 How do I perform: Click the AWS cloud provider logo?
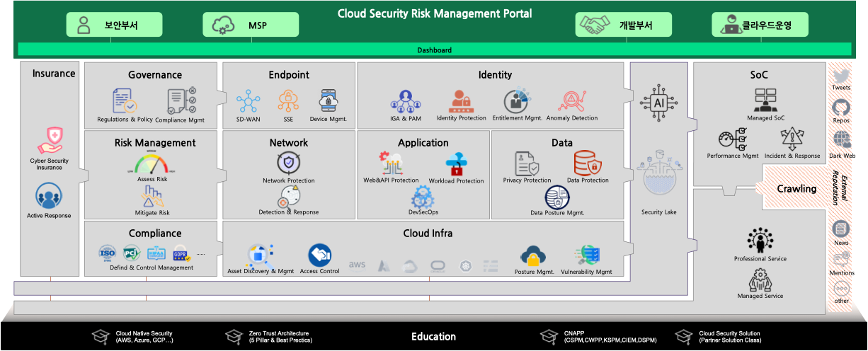coord(357,265)
